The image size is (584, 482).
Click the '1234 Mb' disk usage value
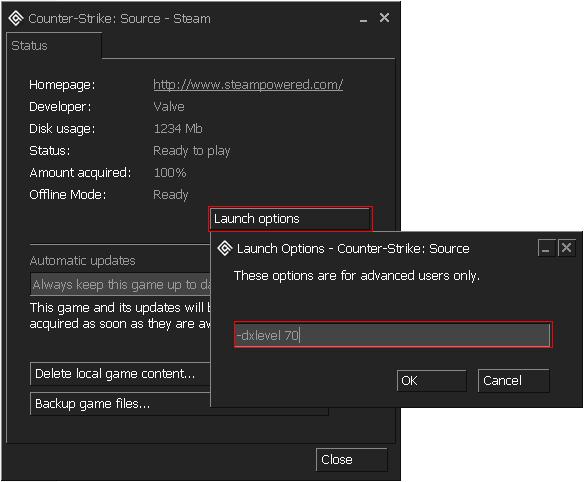click(178, 129)
